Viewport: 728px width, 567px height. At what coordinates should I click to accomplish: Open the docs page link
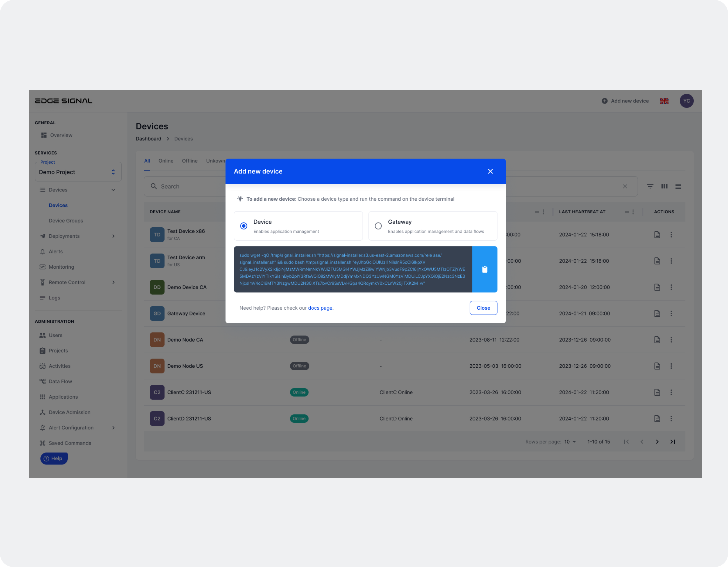[320, 308]
